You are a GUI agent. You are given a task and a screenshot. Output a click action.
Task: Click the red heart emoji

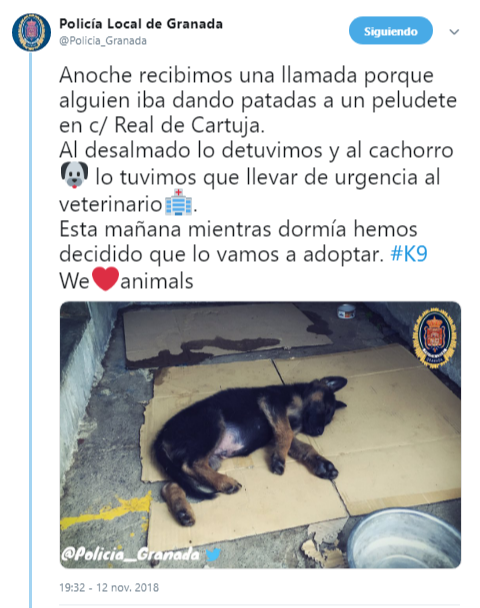105,279
